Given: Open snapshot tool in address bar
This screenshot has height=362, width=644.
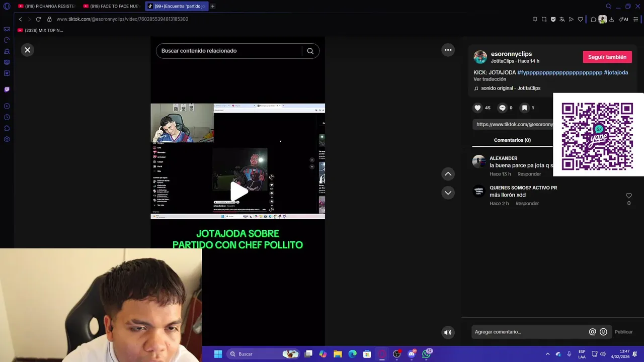Looking at the screenshot, I should point(544,19).
